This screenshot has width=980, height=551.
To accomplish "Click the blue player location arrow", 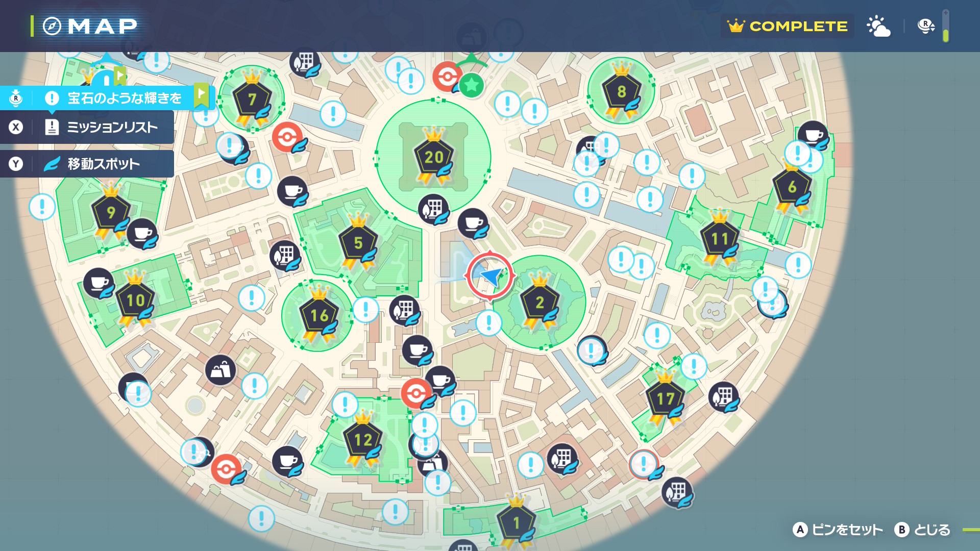I will click(x=491, y=277).
